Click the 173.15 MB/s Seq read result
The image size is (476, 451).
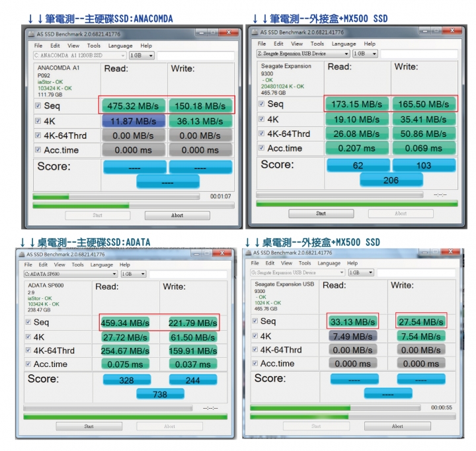357,104
